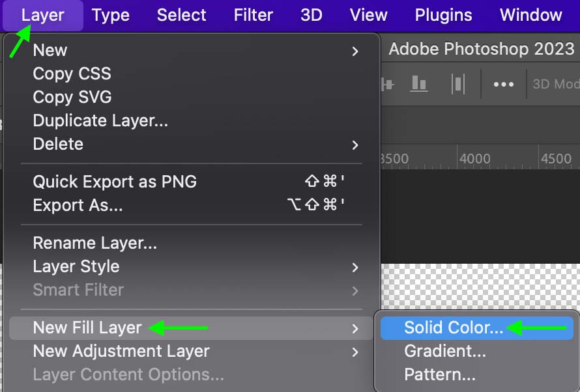This screenshot has height=392, width=580.
Task: Open the three-dots more options button
Action: tap(503, 84)
